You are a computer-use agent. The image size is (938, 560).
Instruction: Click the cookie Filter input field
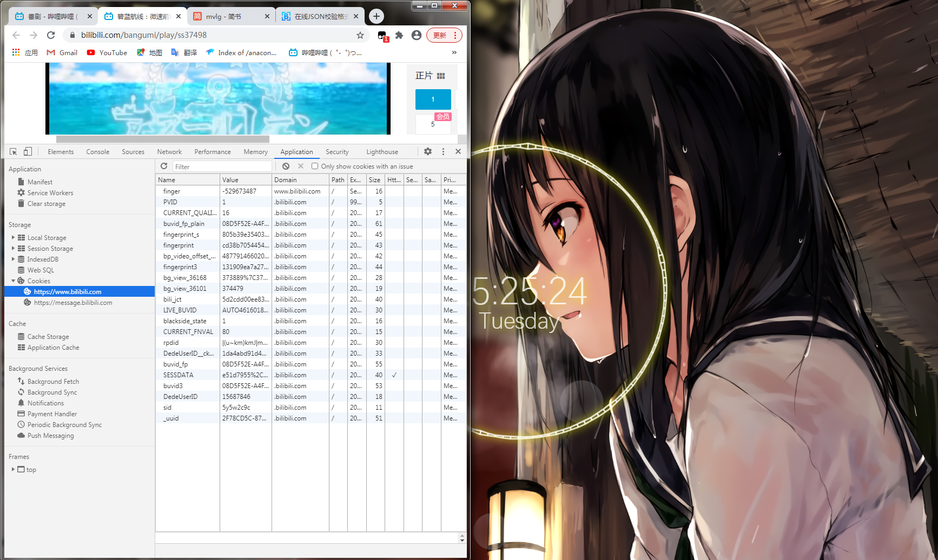[222, 166]
